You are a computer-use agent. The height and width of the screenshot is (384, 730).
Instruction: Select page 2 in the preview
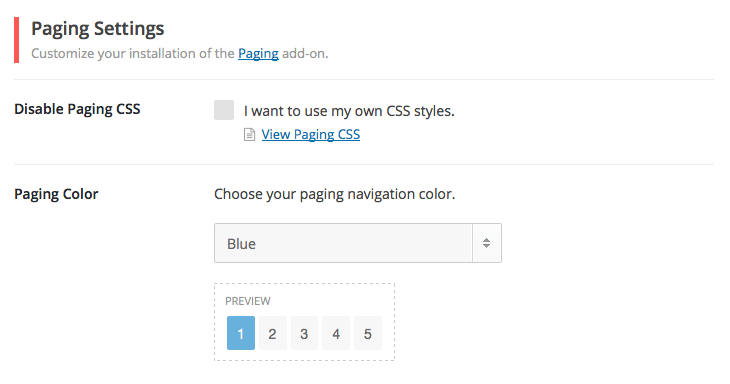point(272,333)
